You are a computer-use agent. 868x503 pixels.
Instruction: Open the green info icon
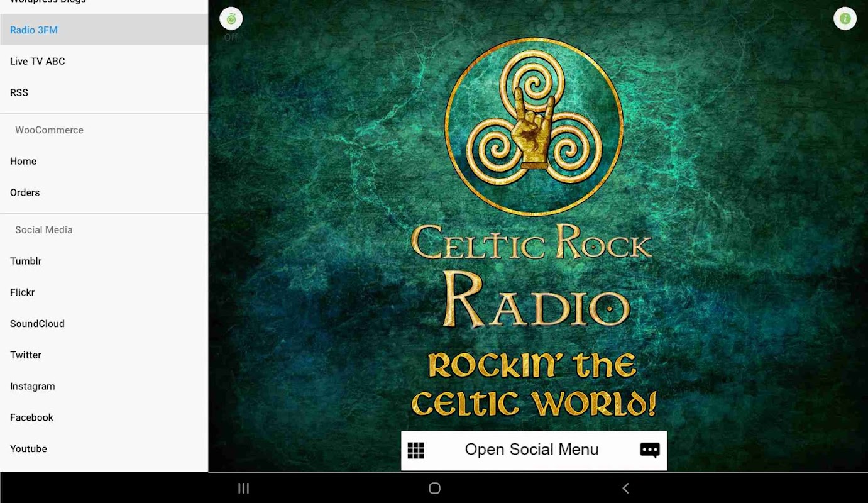[845, 19]
